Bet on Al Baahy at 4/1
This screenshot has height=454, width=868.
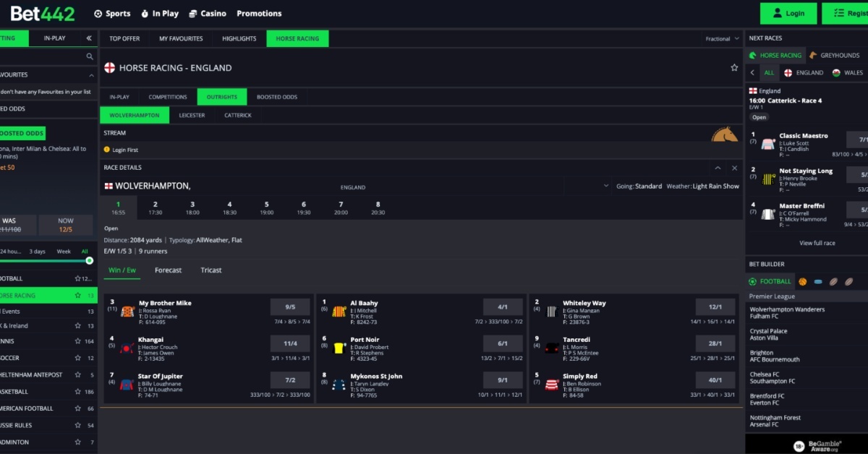click(503, 307)
